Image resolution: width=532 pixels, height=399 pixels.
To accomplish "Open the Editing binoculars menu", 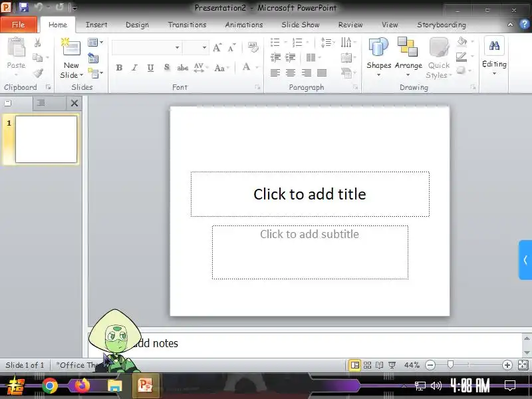I will pyautogui.click(x=494, y=56).
